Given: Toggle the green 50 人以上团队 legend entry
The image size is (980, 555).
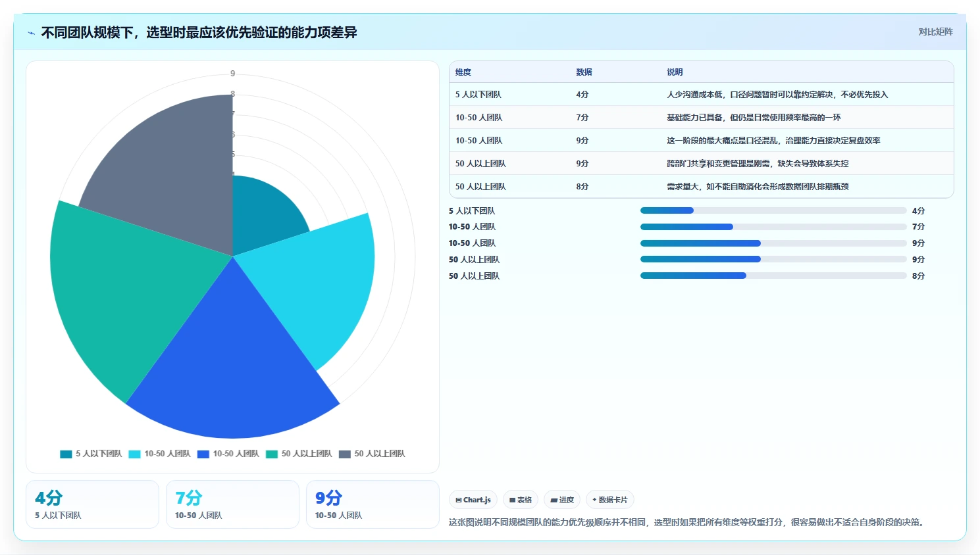Looking at the screenshot, I should (x=299, y=454).
